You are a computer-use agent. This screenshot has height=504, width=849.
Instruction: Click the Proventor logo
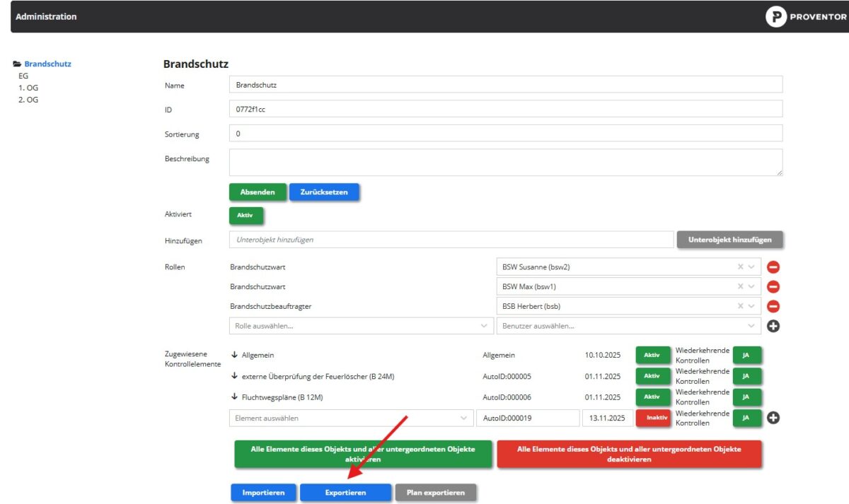(806, 17)
